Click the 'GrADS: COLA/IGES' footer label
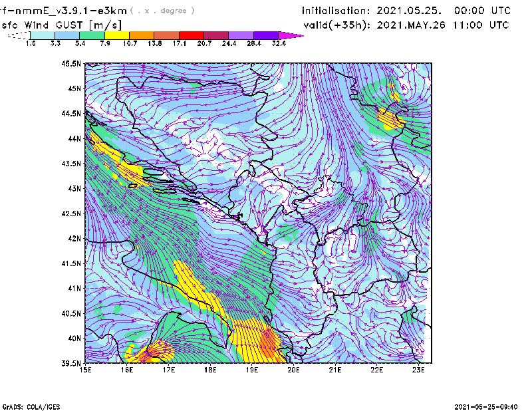The width and height of the screenshot is (532, 411). (31, 407)
